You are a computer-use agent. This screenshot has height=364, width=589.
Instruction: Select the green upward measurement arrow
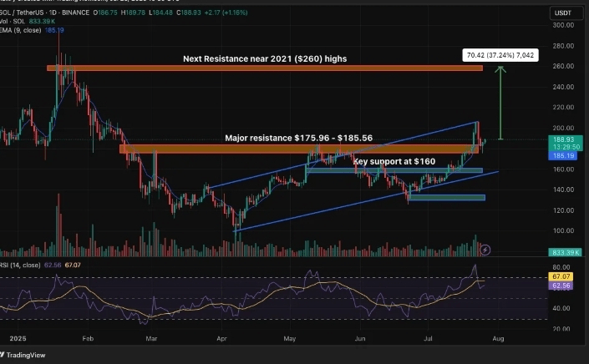click(x=500, y=103)
